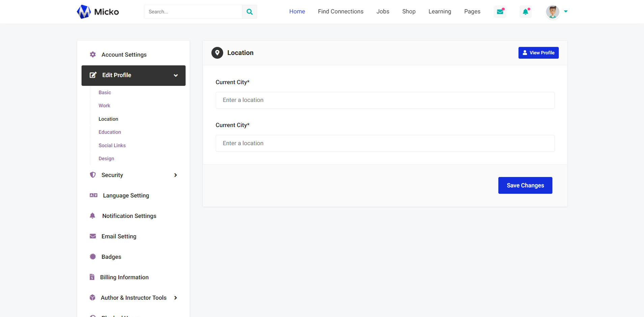
Task: Click the View Profile button
Action: [x=538, y=53]
